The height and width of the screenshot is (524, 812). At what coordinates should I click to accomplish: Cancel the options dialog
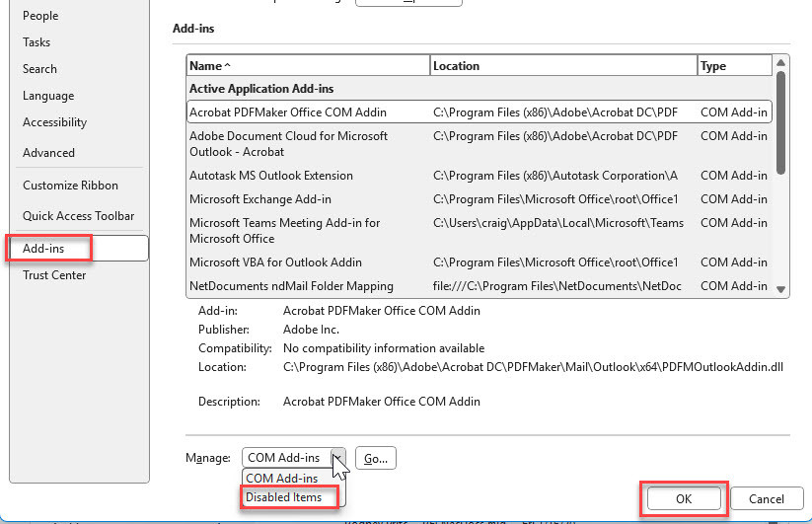766,499
